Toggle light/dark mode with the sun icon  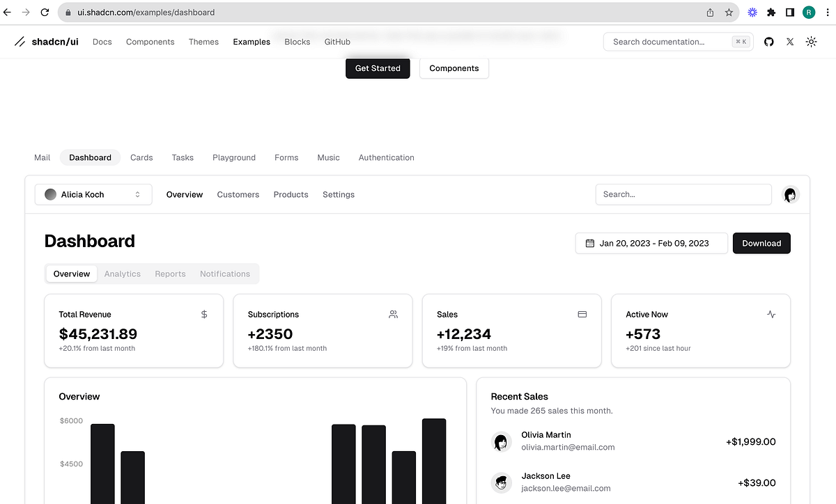coord(811,42)
